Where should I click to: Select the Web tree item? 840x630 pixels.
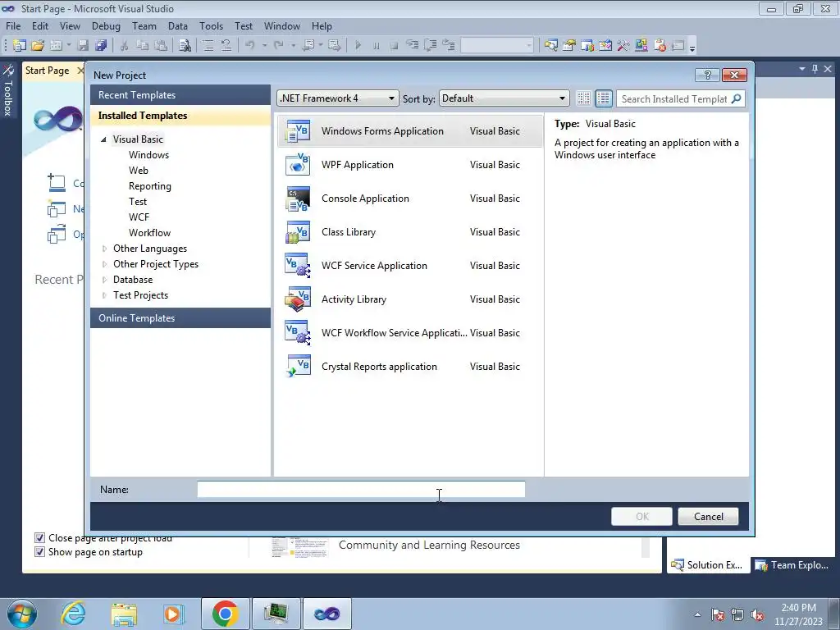pyautogui.click(x=138, y=171)
